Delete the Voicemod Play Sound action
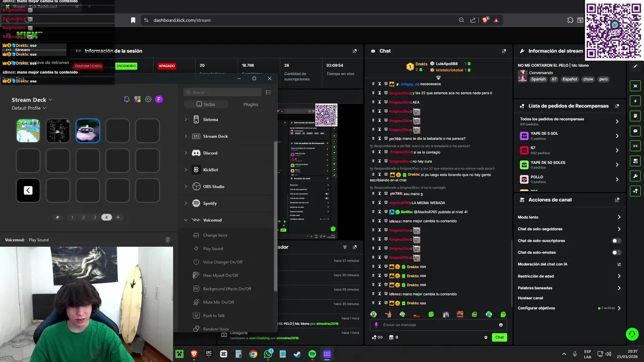This screenshot has height=362, width=644. (168, 240)
